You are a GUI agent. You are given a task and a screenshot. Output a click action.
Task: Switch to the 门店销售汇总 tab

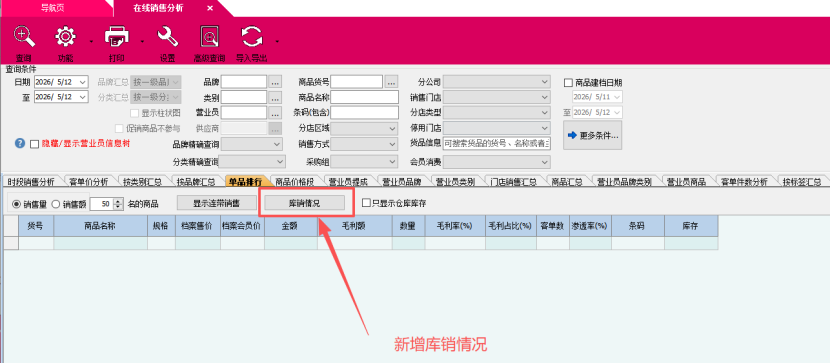pyautogui.click(x=513, y=182)
